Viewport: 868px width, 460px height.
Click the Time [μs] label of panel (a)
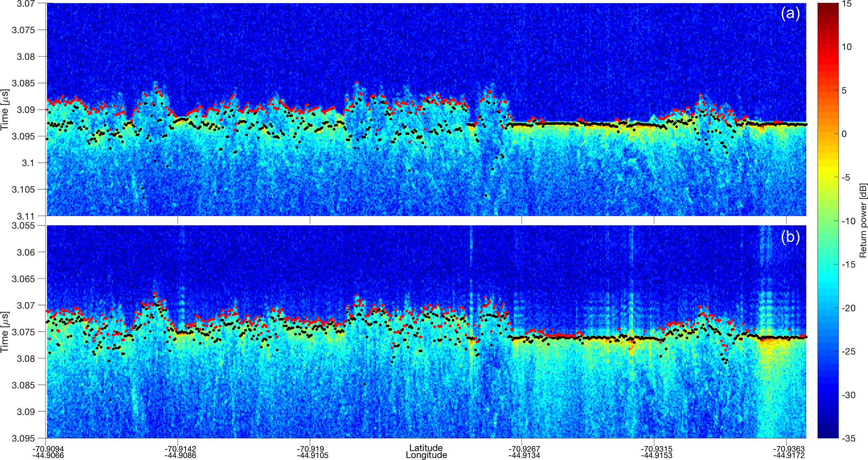click(x=5, y=110)
